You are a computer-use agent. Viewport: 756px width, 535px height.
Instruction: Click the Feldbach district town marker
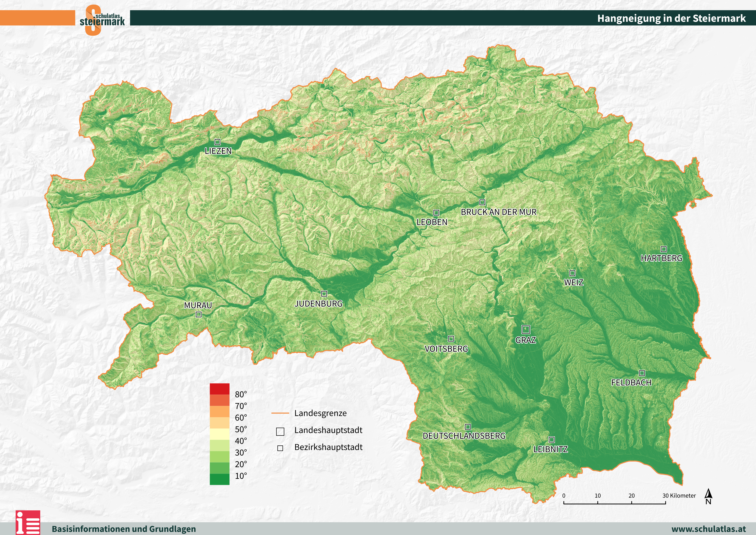tap(642, 373)
